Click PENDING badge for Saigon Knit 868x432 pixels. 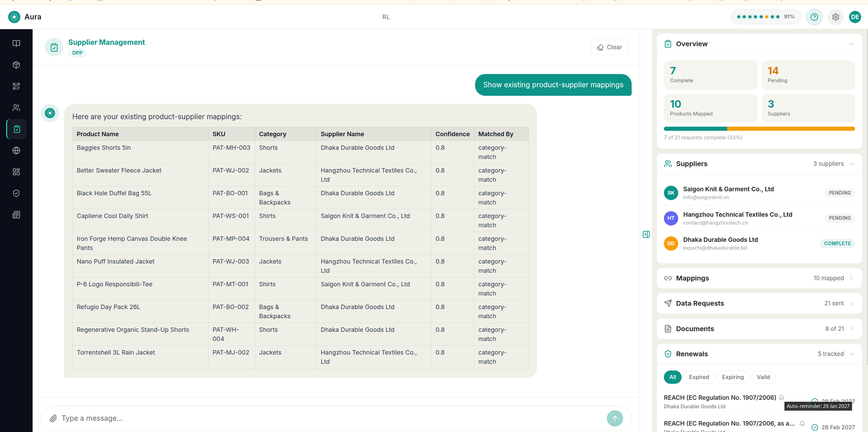tap(839, 193)
